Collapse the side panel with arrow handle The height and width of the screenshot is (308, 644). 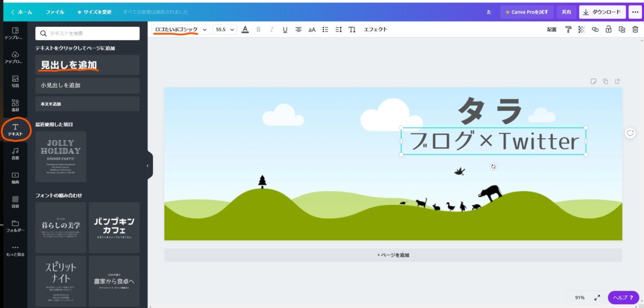[149, 166]
